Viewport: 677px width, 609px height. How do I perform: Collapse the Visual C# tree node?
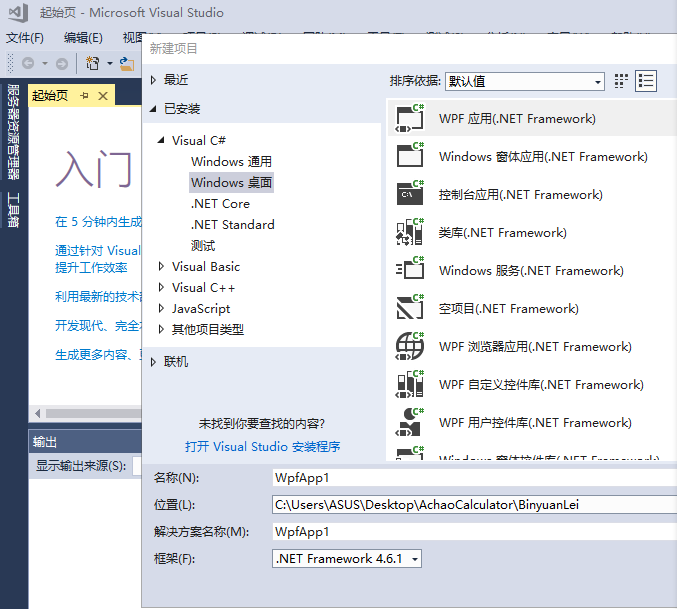point(161,140)
